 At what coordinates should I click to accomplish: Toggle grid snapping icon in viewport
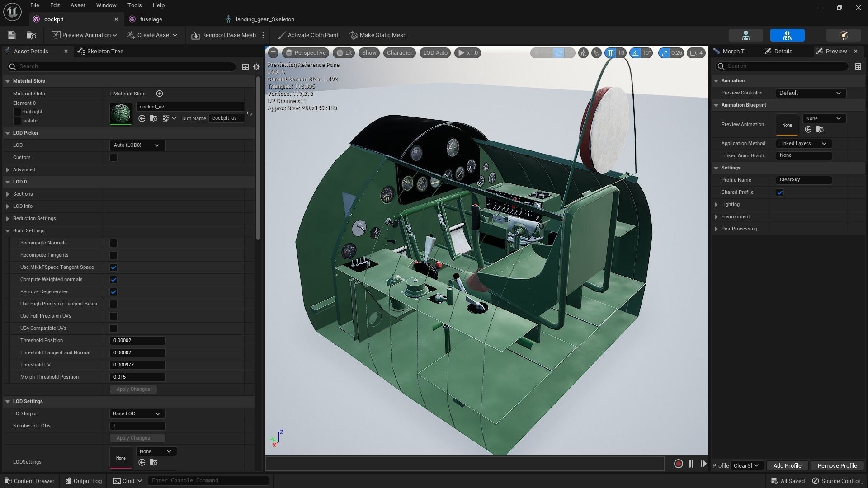(x=610, y=53)
